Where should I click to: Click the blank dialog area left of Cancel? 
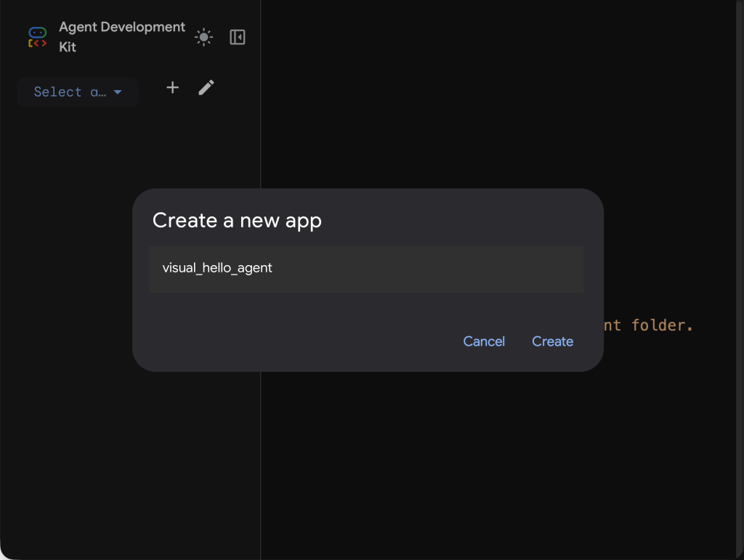click(x=291, y=341)
